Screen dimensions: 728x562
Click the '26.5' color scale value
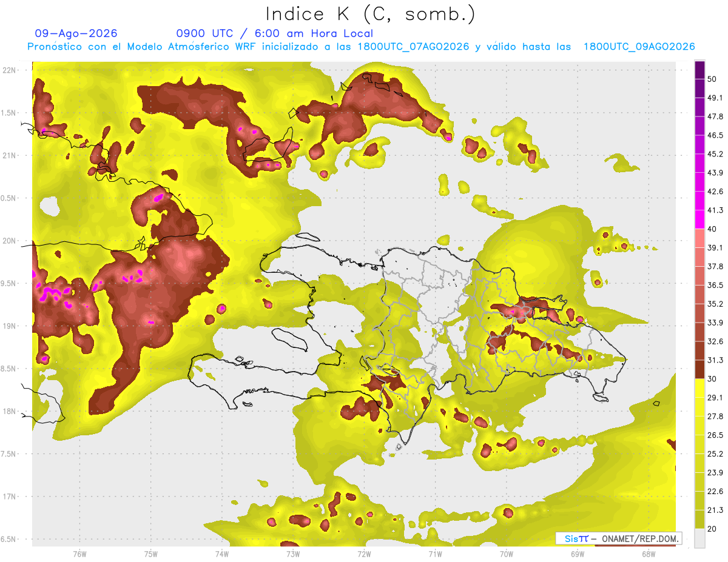point(715,435)
